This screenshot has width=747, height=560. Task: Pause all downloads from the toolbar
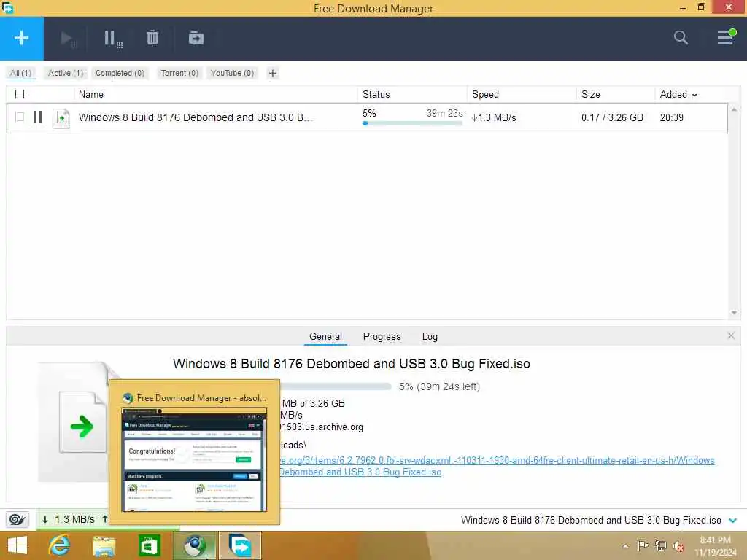112,39
